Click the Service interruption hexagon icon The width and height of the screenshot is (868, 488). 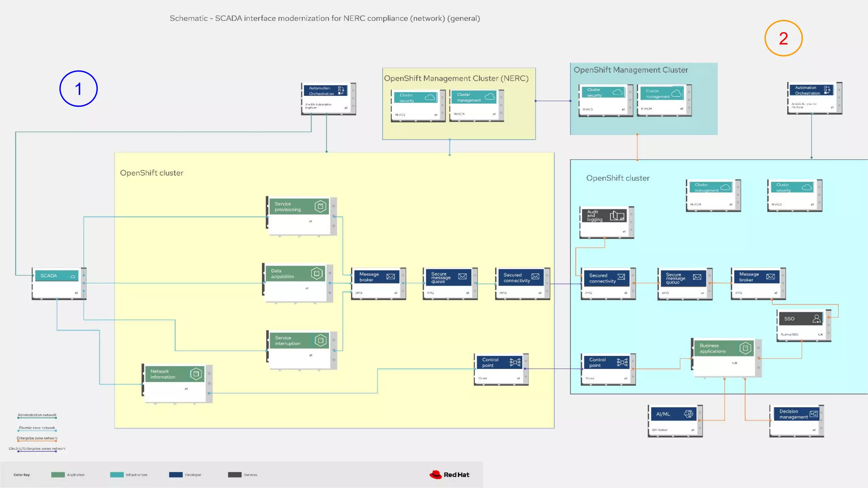point(321,340)
